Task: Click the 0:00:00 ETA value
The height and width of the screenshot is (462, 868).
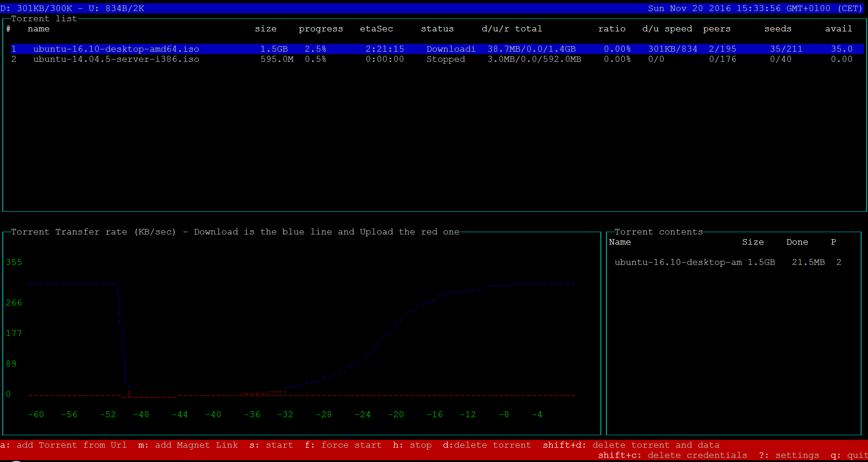Action: coord(385,59)
